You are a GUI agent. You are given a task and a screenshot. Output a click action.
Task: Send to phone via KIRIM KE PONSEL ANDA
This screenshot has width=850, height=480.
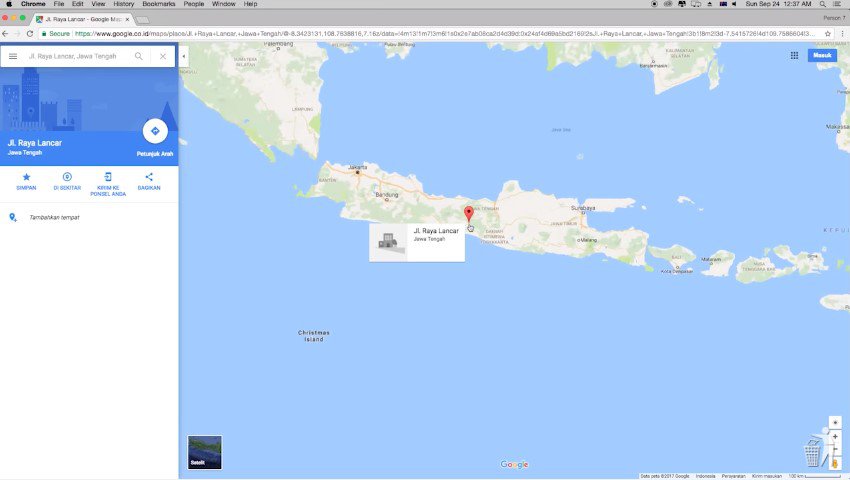point(108,184)
